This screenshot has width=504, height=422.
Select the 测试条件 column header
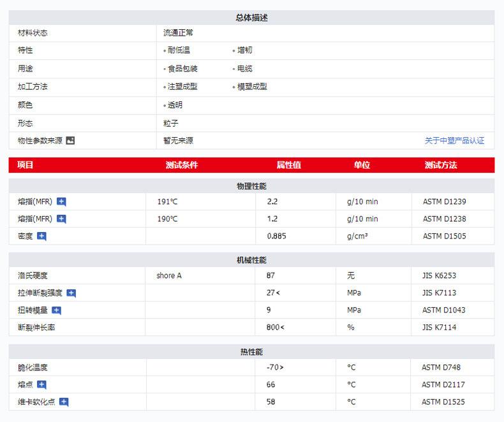[182, 165]
